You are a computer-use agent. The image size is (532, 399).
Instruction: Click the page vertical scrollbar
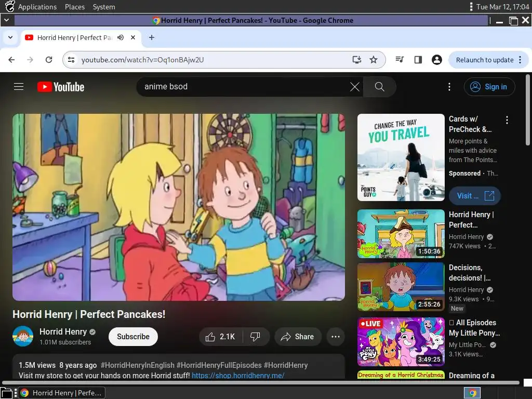coord(528,110)
